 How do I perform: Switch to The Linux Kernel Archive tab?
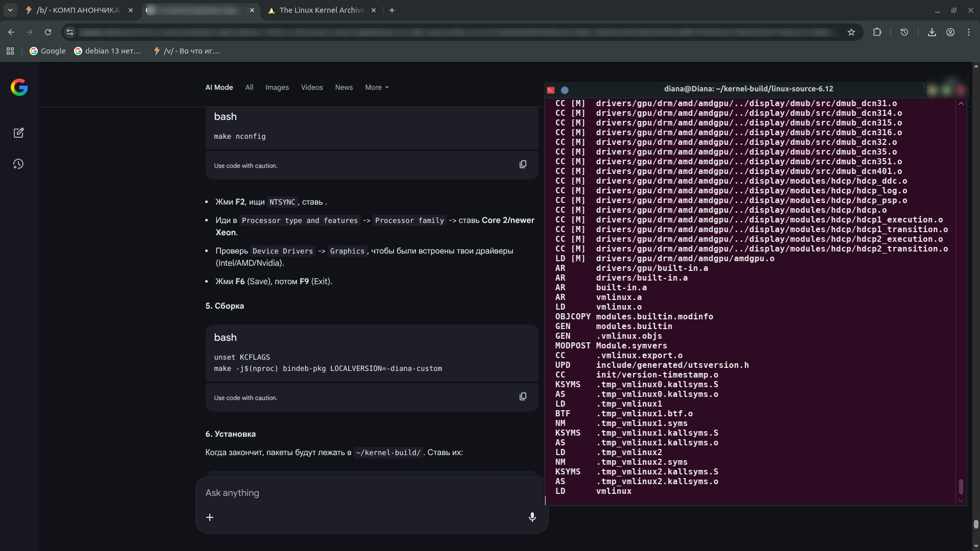322,10
